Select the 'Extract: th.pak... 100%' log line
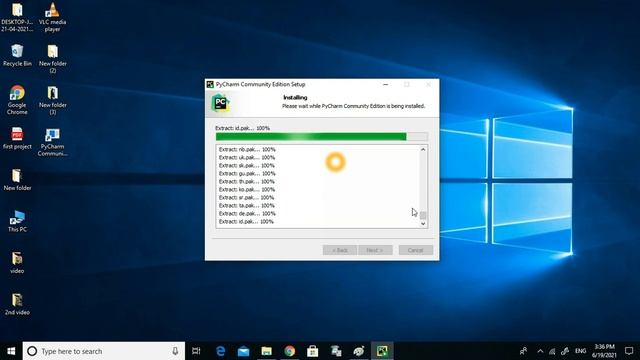Image resolution: width=640 pixels, height=360 pixels. pos(247,181)
